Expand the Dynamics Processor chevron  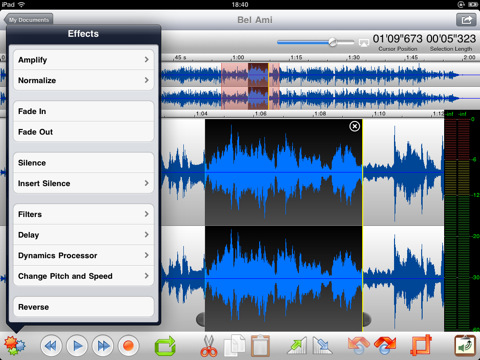click(x=146, y=255)
